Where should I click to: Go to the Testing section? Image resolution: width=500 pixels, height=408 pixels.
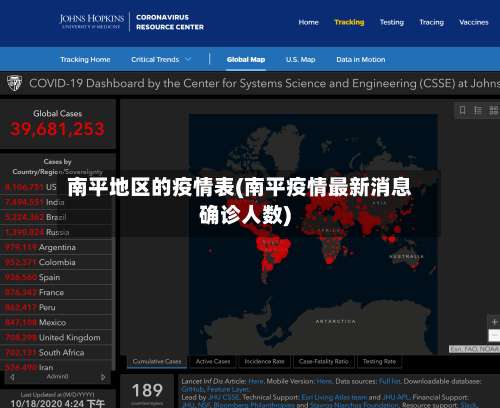(392, 22)
